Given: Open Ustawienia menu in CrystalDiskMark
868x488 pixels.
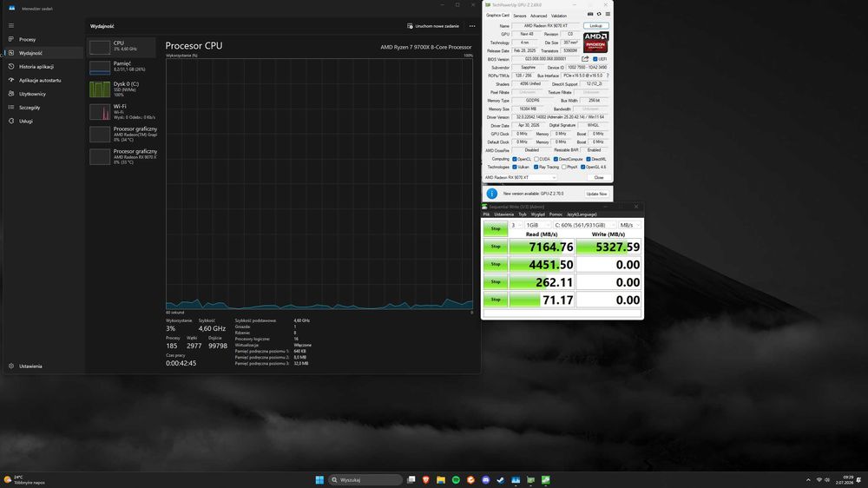Looking at the screenshot, I should 503,214.
